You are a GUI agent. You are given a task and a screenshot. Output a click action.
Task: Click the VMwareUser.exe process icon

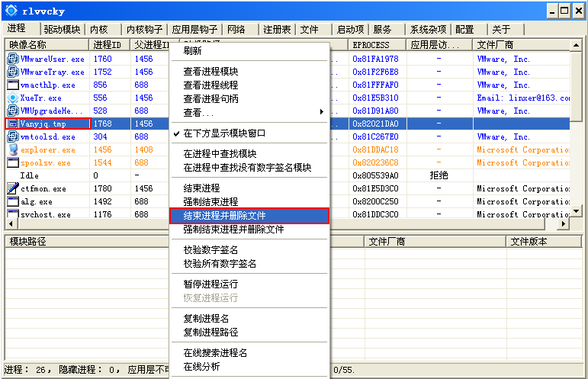[x=12, y=59]
